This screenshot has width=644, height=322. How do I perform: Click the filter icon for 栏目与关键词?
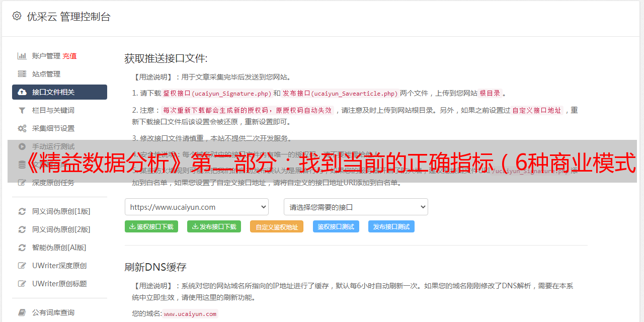[x=22, y=110]
